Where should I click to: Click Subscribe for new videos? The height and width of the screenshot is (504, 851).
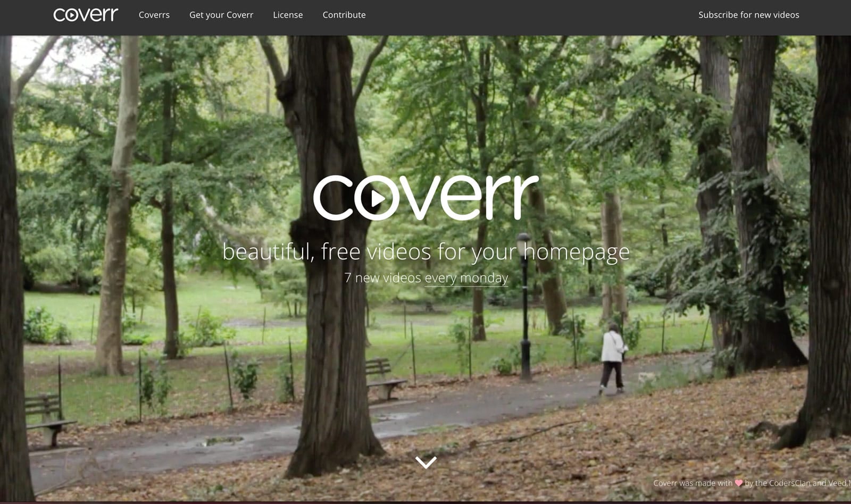click(748, 15)
